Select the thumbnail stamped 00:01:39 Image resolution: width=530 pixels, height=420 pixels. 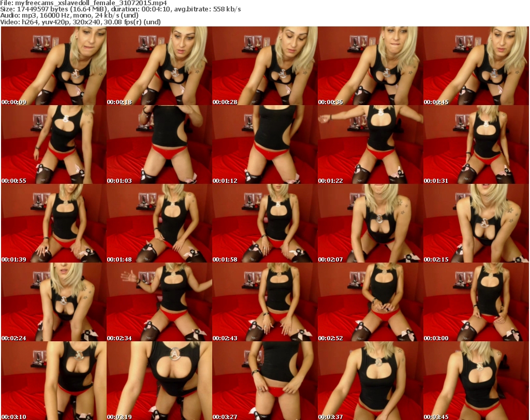click(x=54, y=224)
